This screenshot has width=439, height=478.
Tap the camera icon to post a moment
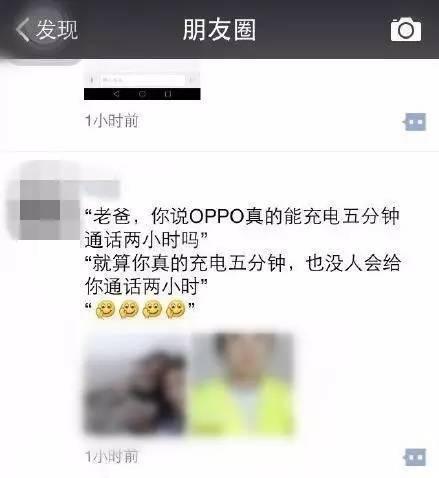tap(406, 30)
